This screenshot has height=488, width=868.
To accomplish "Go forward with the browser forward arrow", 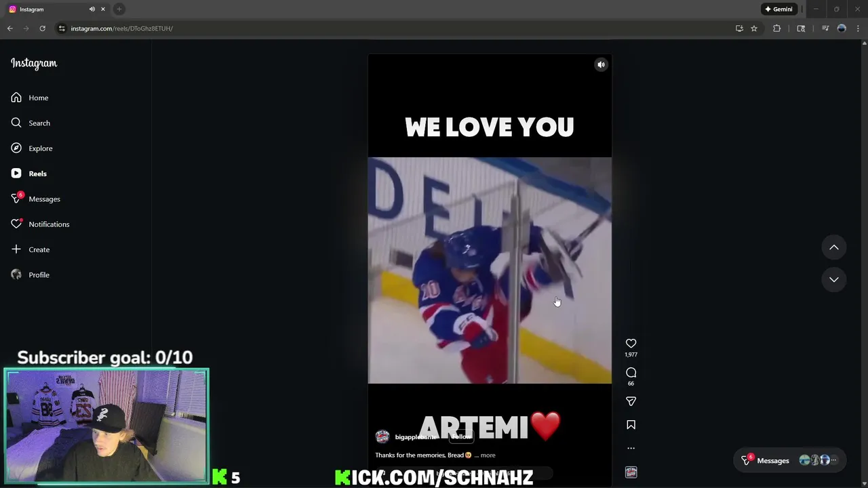I will coord(26,28).
